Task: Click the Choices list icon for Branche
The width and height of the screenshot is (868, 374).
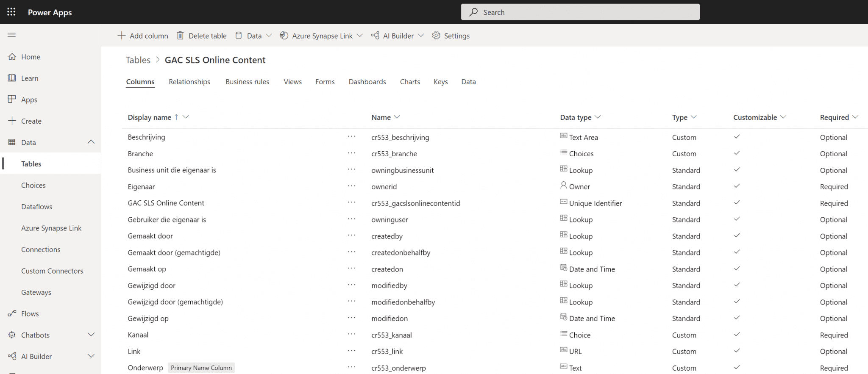Action: pos(564,152)
